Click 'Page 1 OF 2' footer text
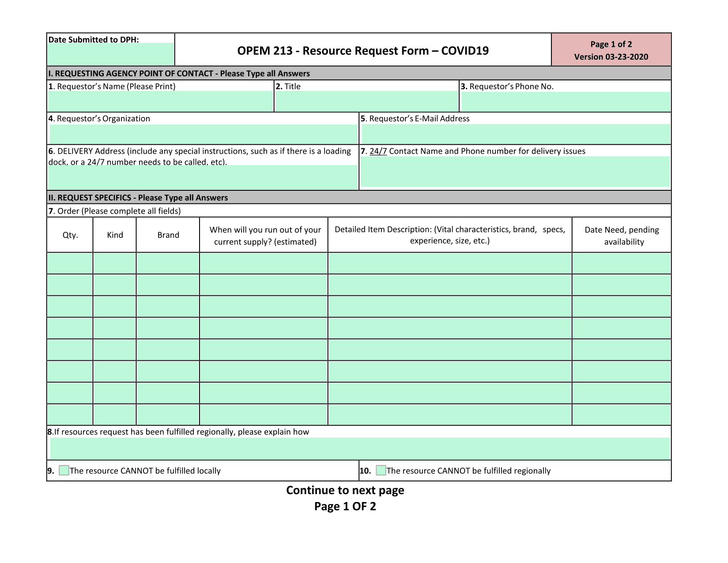The image size is (728, 563). click(x=345, y=506)
